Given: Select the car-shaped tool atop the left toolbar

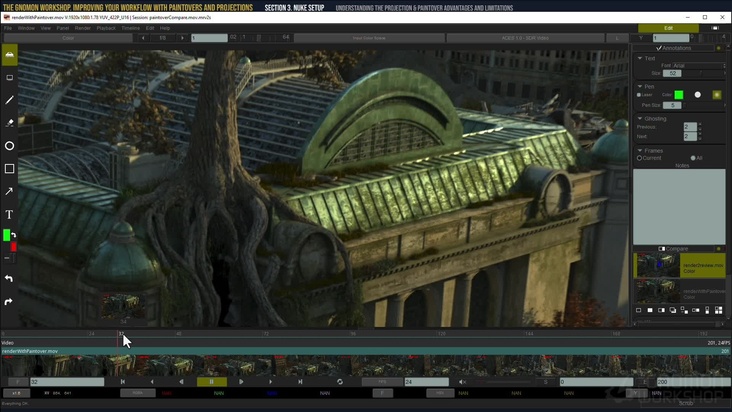Looking at the screenshot, I should (x=9, y=55).
